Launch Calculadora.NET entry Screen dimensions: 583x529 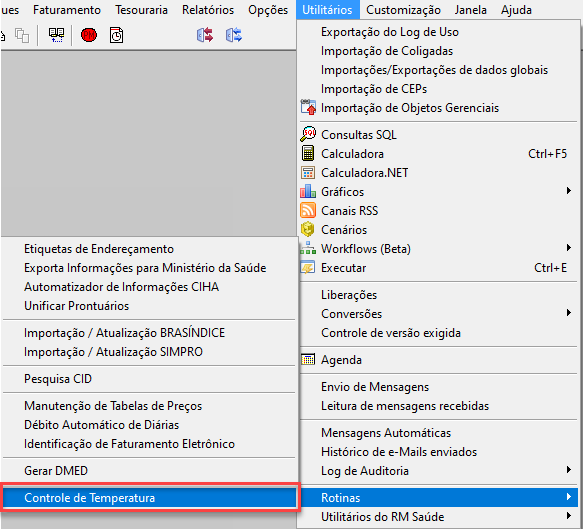click(438, 172)
